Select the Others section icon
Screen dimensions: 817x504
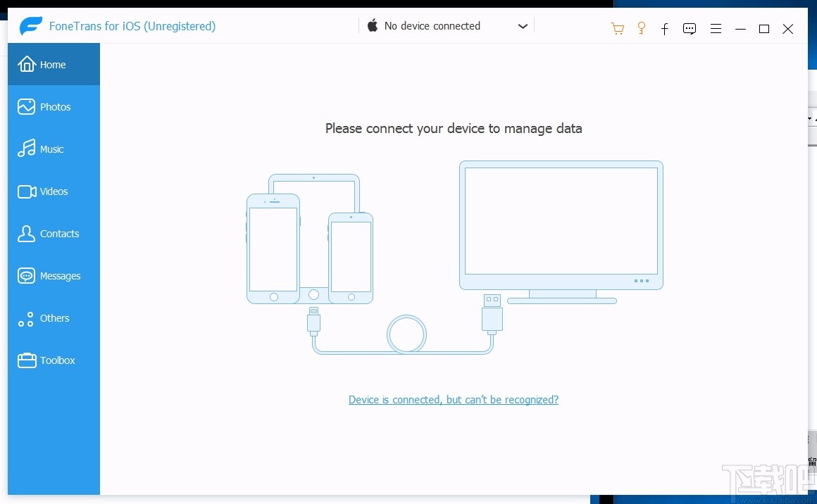click(25, 318)
